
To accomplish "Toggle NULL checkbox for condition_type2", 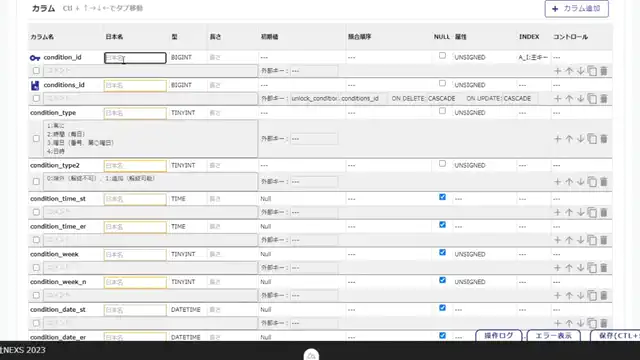I will pos(442,164).
